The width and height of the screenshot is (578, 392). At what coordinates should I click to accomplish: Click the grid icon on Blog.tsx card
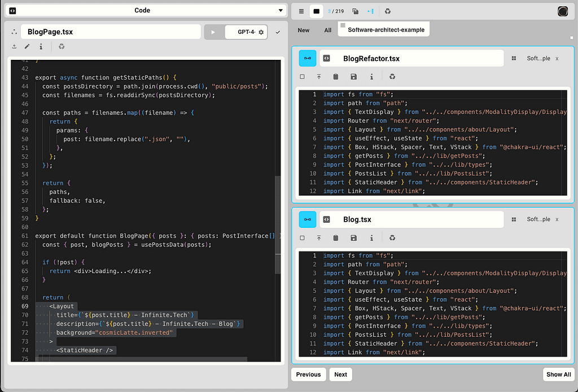point(514,219)
